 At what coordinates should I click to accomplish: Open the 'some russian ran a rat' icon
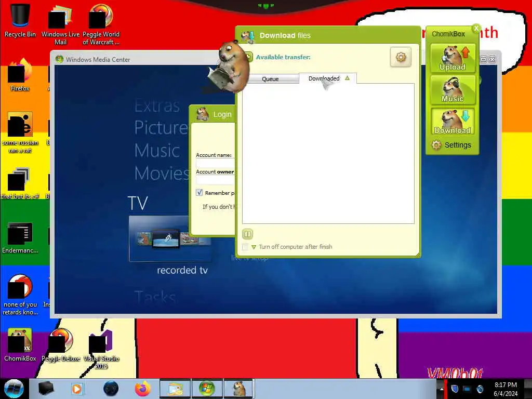point(20,132)
